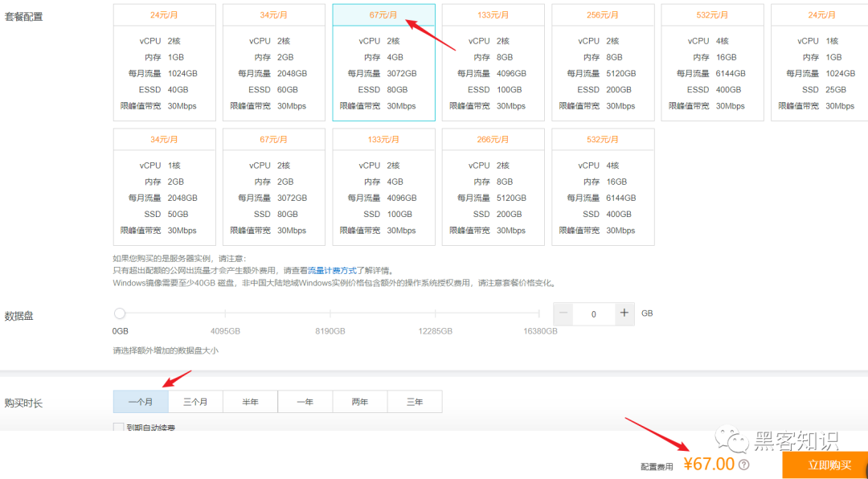Set purchase duration to 一个月
Image resolution: width=868 pixels, height=479 pixels.
point(141,402)
